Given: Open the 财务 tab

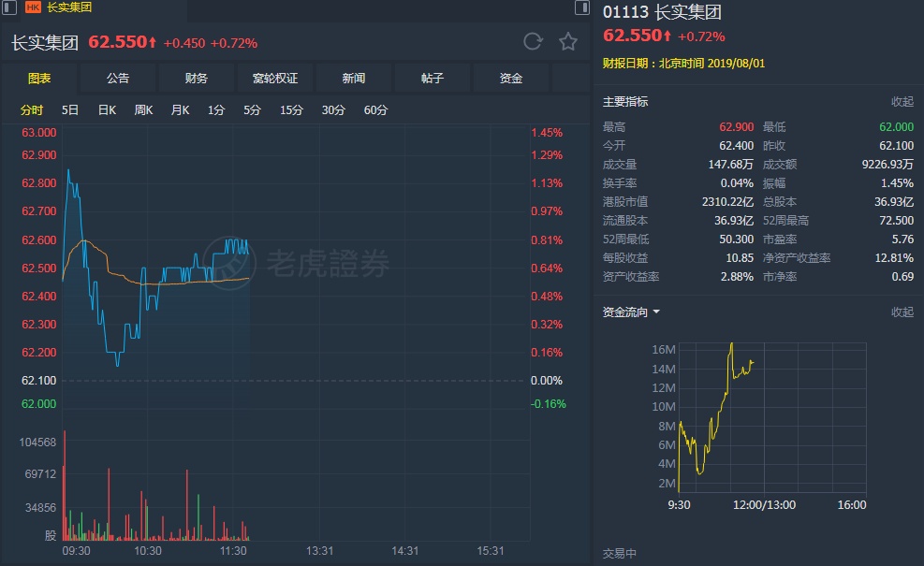Looking at the screenshot, I should click(x=197, y=79).
